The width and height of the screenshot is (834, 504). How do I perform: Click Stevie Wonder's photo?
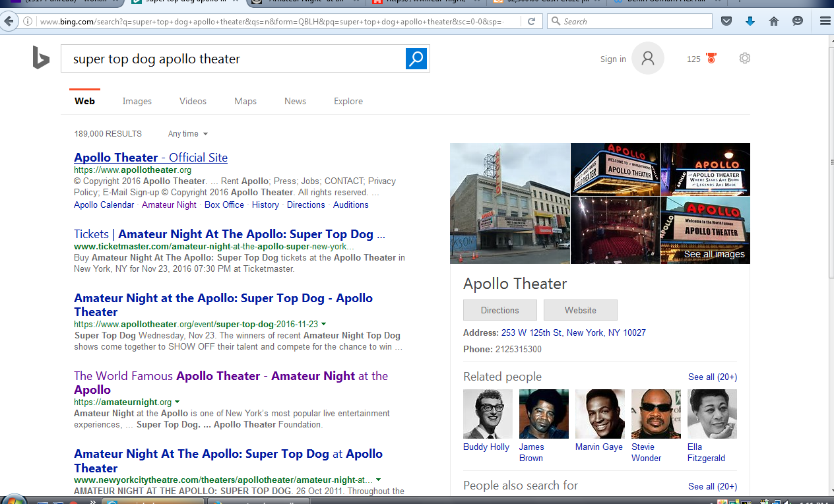(x=656, y=414)
